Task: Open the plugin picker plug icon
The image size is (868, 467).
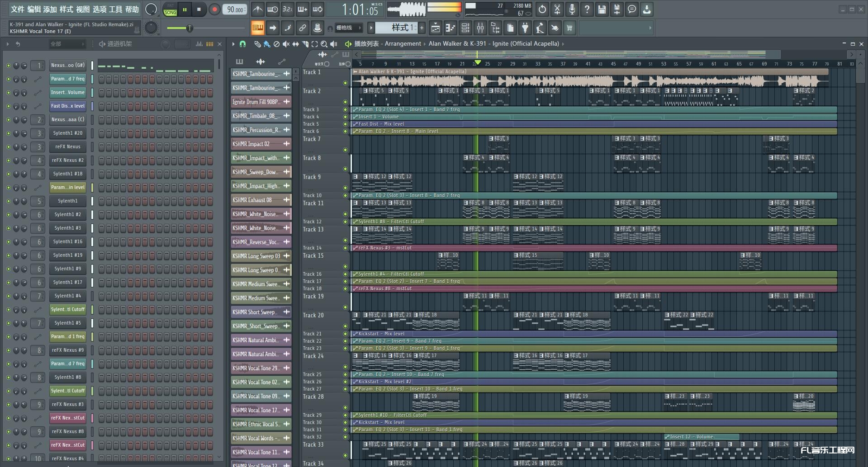Action: pos(525,28)
